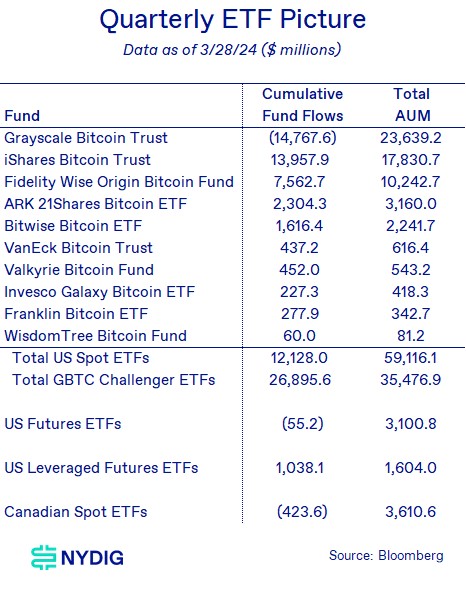Click the NYDIG logo icon
The width and height of the screenshot is (466, 591).
43,557
